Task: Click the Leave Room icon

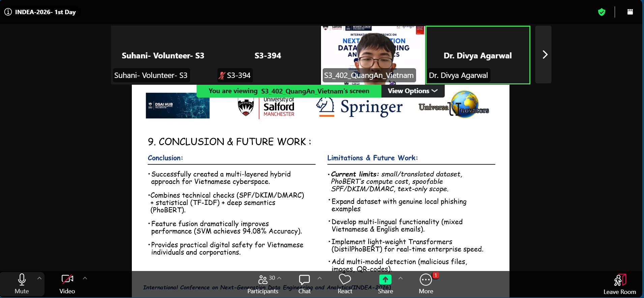Action: tap(620, 280)
